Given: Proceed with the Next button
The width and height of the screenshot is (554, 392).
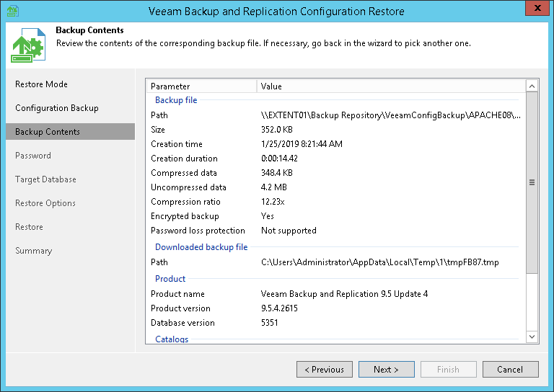Looking at the screenshot, I should [386, 370].
